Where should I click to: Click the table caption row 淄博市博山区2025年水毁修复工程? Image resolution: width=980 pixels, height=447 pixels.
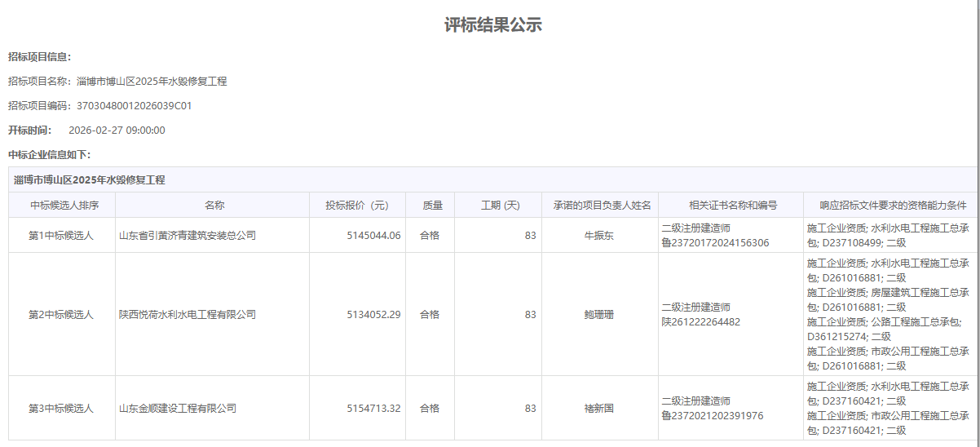click(x=90, y=180)
